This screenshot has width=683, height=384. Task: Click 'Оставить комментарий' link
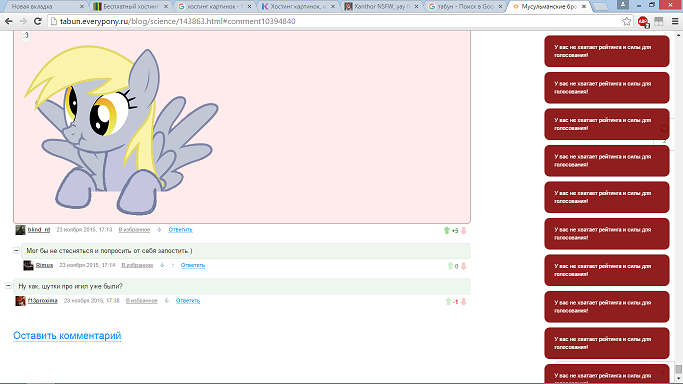[x=67, y=336]
